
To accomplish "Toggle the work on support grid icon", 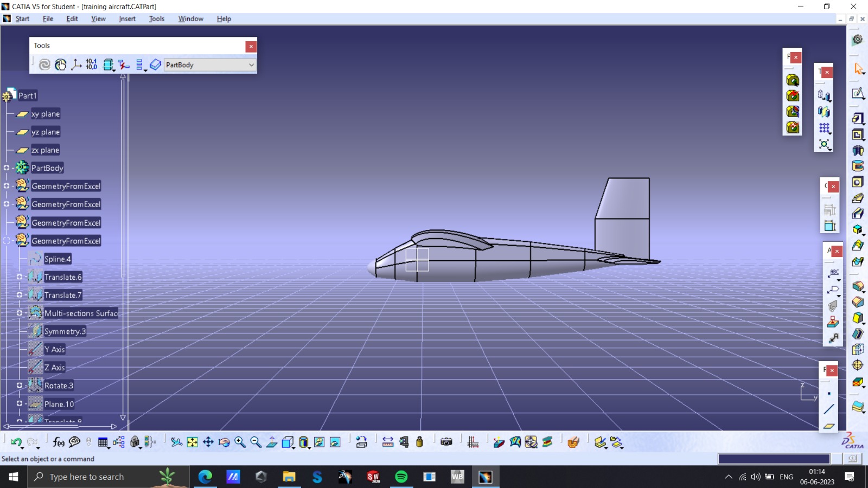I will click(x=473, y=442).
